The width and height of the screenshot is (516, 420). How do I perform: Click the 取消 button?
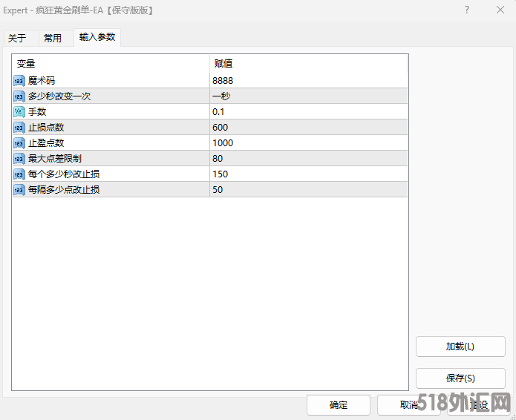pyautogui.click(x=409, y=405)
